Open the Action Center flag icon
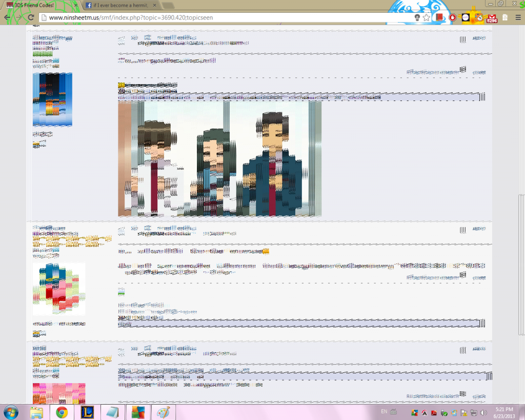Screen dimensions: 525x420 tap(463, 413)
